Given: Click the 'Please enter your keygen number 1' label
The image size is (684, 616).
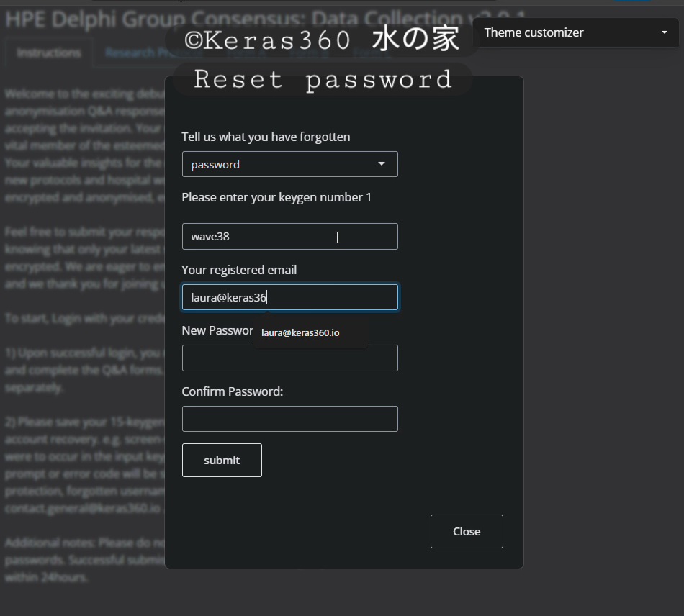Looking at the screenshot, I should (x=276, y=197).
